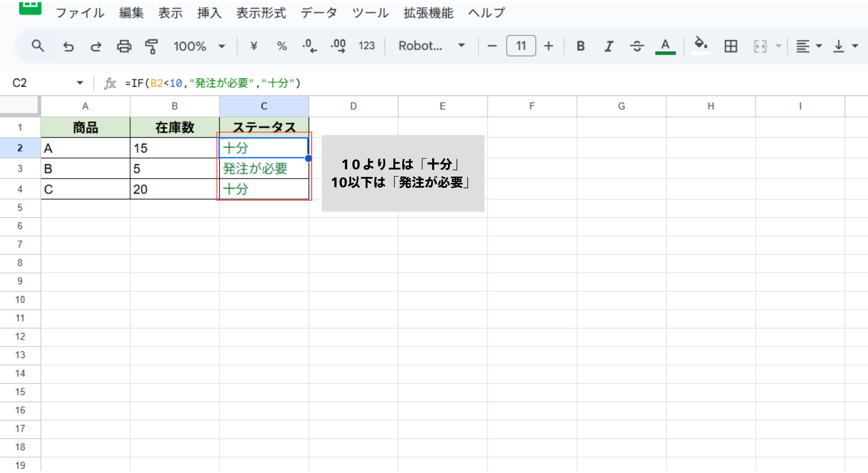Click the redo arrow icon
Screen dimensions: 868x473
tap(96, 46)
